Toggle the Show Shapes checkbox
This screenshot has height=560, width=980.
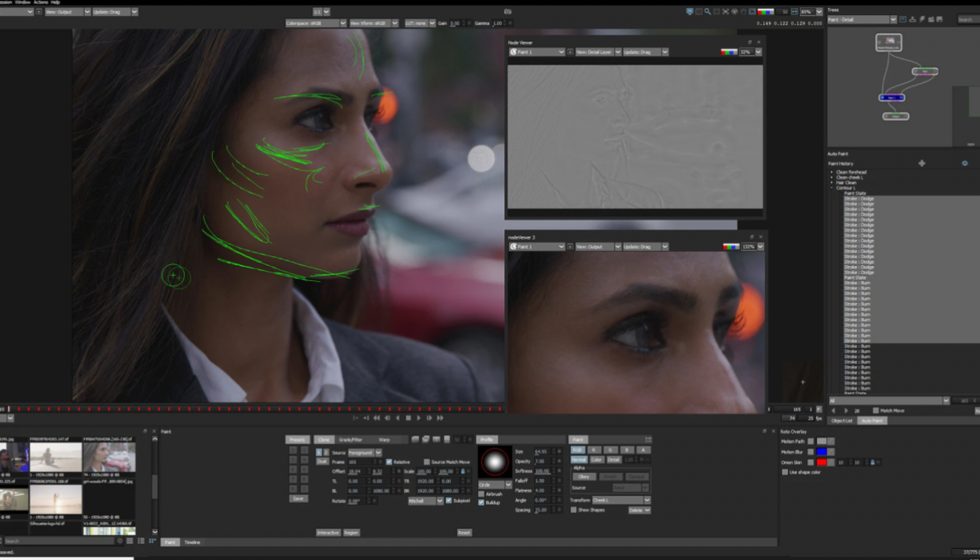[574, 510]
